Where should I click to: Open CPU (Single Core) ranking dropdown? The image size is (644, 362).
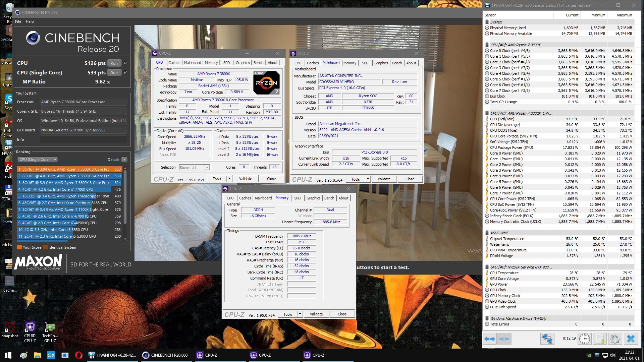pos(38,160)
